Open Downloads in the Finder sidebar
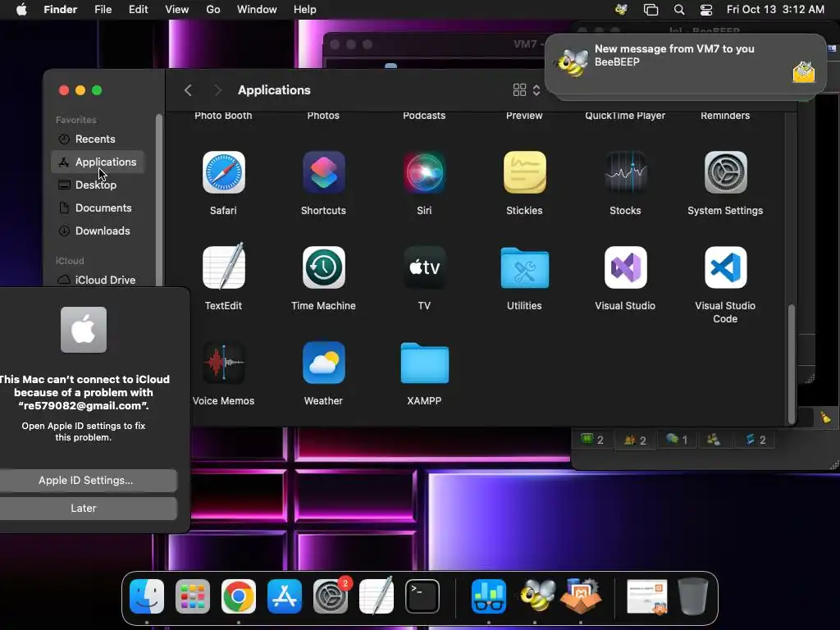The height and width of the screenshot is (630, 840). click(97, 231)
